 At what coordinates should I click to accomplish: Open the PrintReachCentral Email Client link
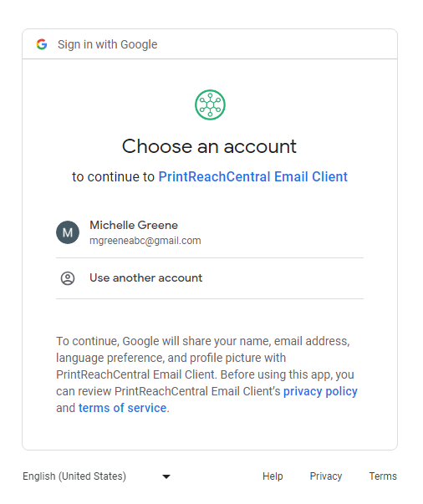[x=253, y=177]
